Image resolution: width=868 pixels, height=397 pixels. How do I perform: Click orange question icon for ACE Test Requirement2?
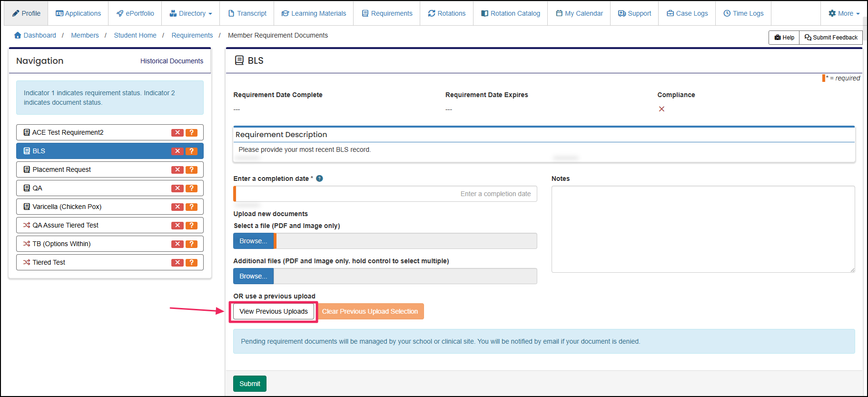click(x=191, y=133)
